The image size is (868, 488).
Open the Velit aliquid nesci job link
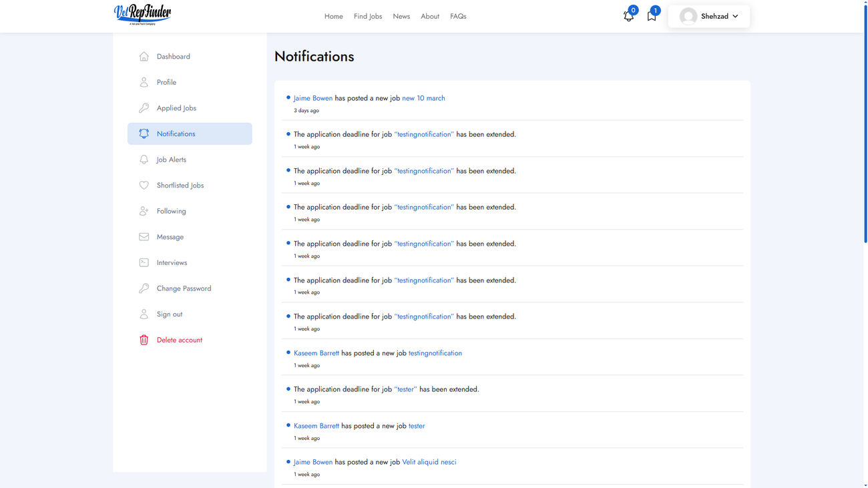[x=429, y=462]
